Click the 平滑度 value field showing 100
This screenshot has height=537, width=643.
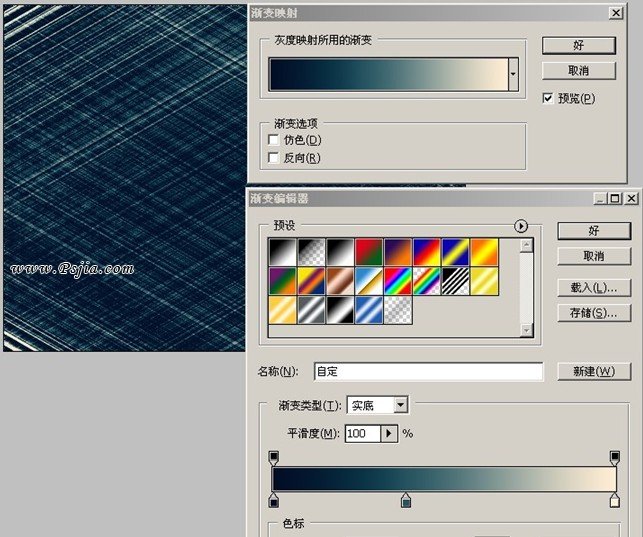363,433
